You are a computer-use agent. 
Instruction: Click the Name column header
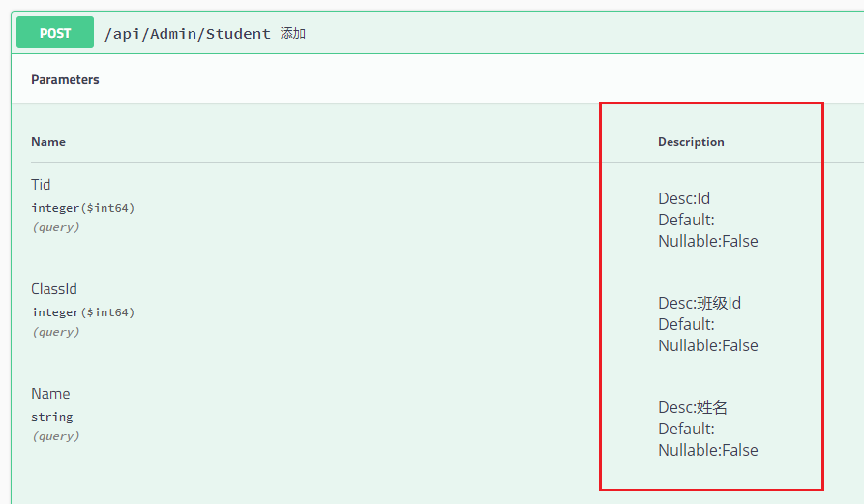pos(48,142)
